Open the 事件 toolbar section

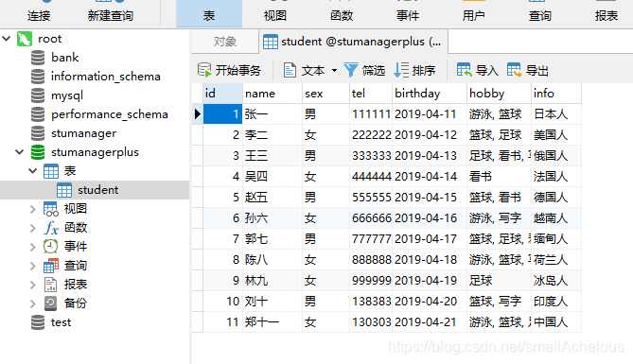408,15
